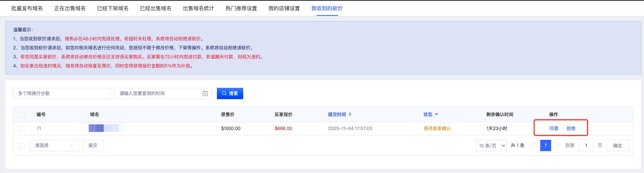The width and height of the screenshot is (644, 173).
Task: Tick the header select-all checkbox
Action: pos(22,115)
